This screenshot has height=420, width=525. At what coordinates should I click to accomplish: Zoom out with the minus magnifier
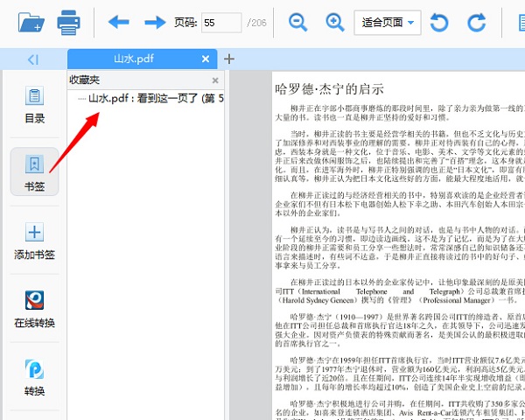(297, 23)
